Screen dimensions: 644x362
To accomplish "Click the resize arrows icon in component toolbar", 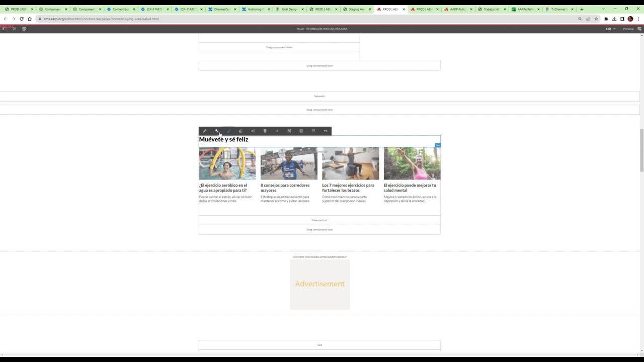I will coord(326,131).
